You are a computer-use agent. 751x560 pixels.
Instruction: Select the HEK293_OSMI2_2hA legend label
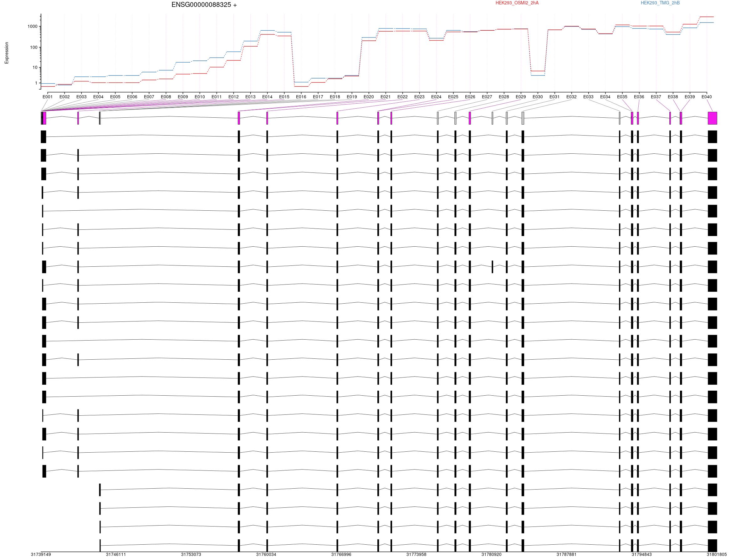(x=517, y=3)
